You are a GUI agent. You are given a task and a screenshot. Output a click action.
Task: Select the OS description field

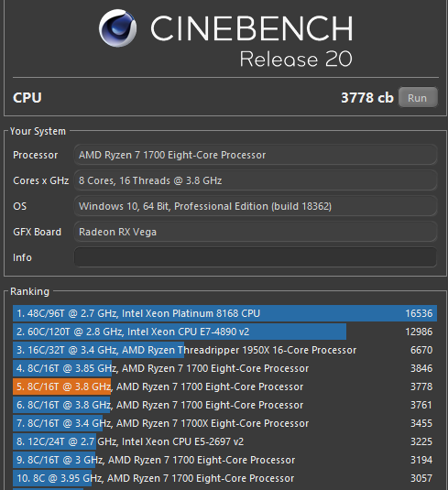click(x=255, y=206)
